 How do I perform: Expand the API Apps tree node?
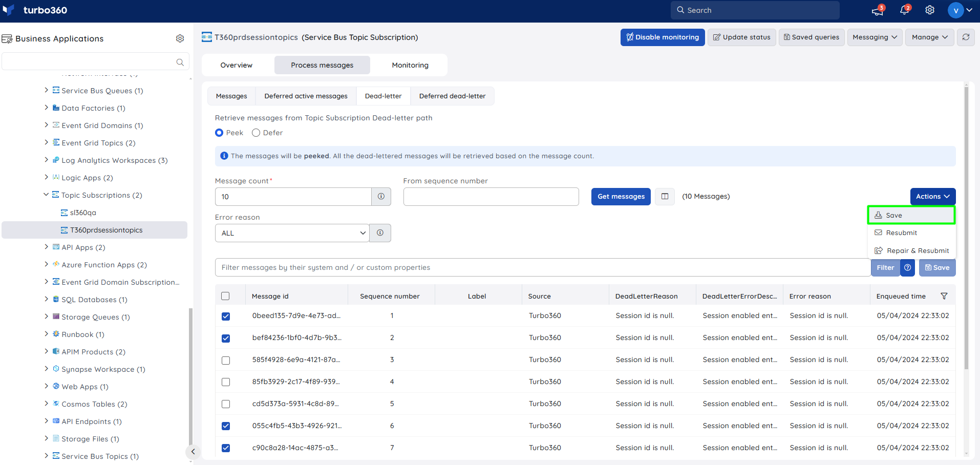[x=46, y=247]
